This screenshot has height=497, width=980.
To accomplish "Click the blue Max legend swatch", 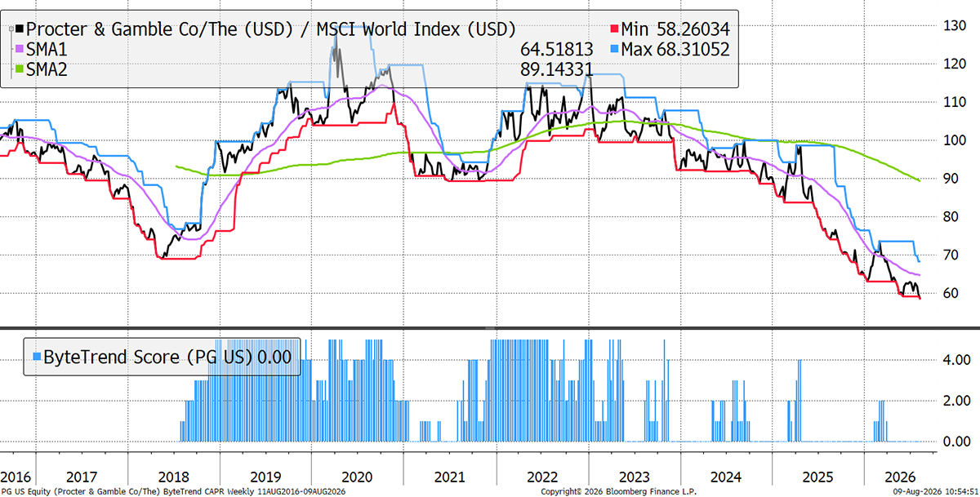I will tap(613, 50).
